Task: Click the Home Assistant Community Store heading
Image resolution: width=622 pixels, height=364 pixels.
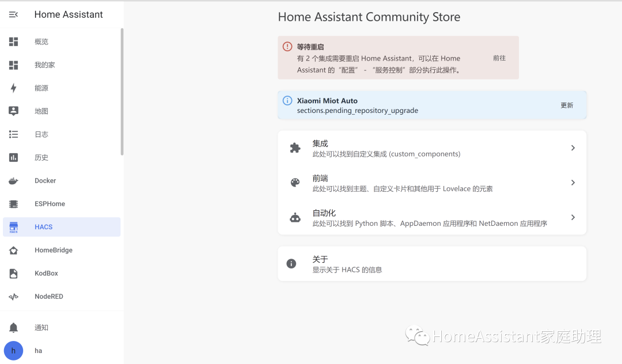Action: 369,17
